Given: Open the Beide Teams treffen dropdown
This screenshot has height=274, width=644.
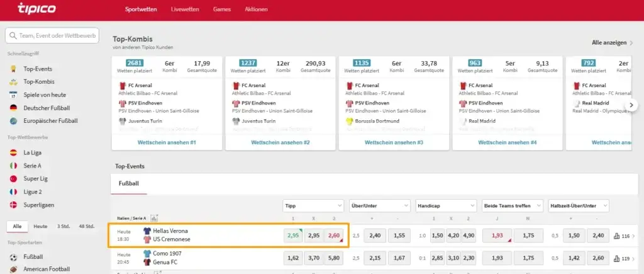Looking at the screenshot, I should tap(511, 205).
